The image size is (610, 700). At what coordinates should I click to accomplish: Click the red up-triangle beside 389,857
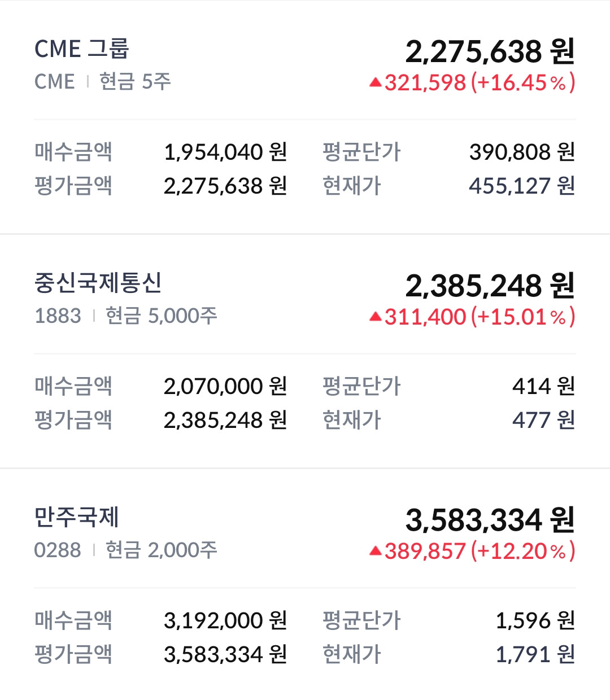click(x=376, y=552)
